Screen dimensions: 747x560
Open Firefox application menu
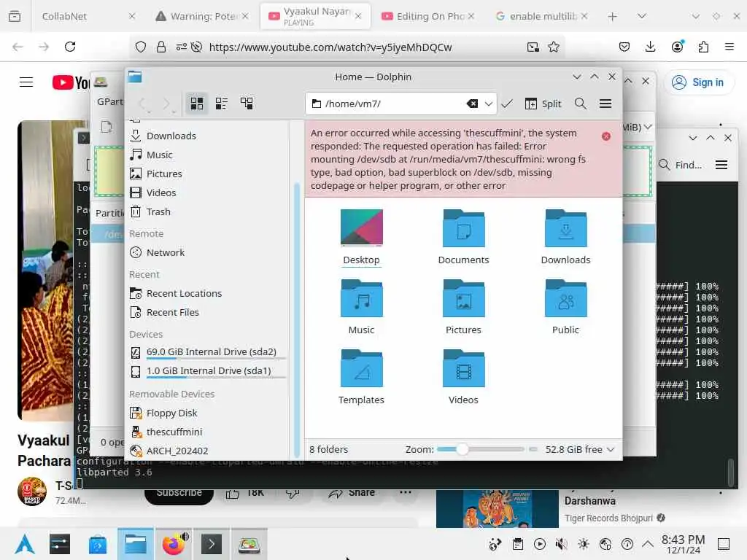pyautogui.click(x=729, y=47)
